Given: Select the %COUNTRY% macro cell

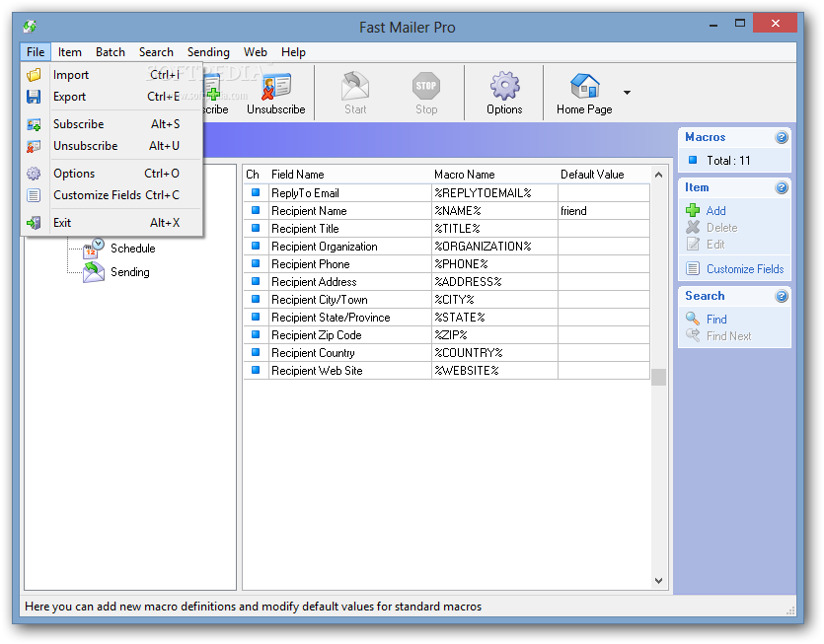Looking at the screenshot, I should pos(494,352).
